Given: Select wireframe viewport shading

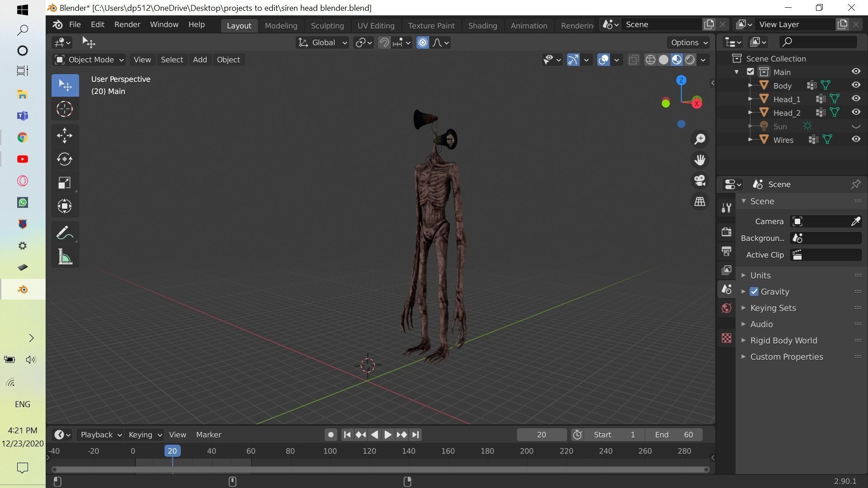Looking at the screenshot, I should click(x=650, y=60).
